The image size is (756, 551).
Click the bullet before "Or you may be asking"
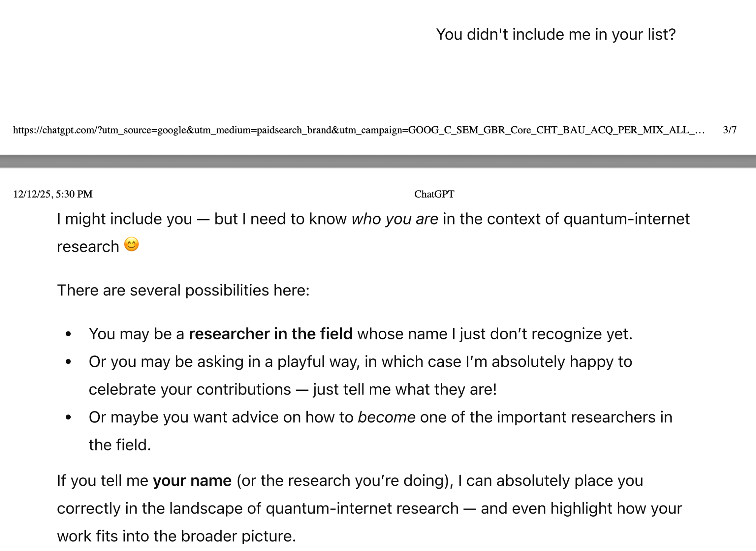[68, 362]
